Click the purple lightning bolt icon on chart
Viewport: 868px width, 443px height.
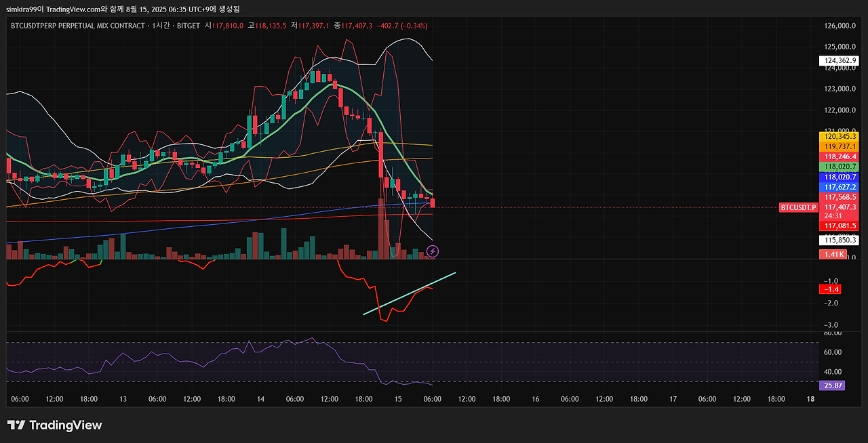(x=433, y=251)
